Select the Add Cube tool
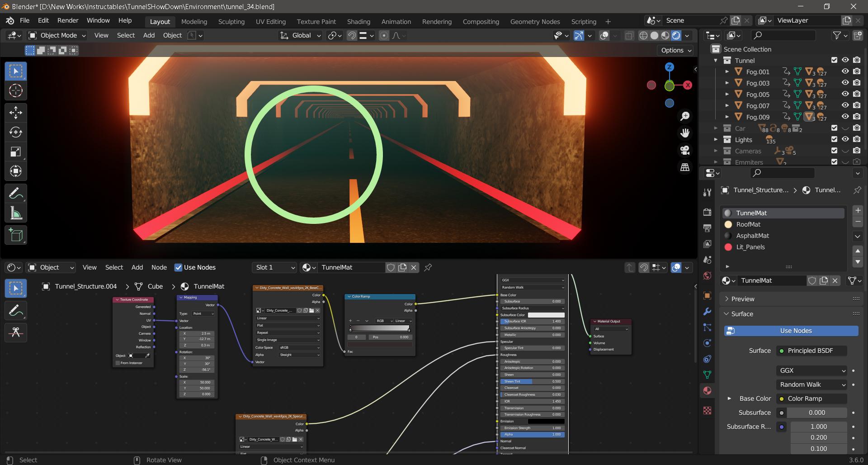The image size is (868, 465). tap(16, 235)
